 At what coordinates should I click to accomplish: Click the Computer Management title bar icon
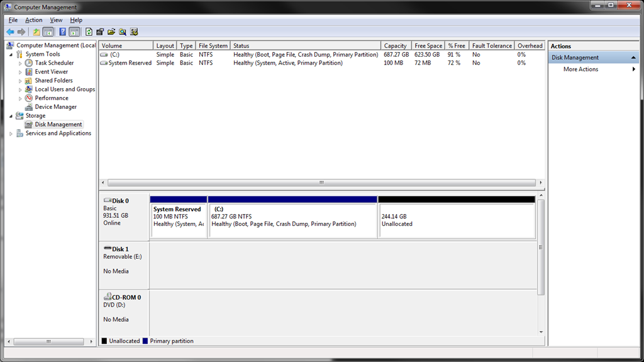pyautogui.click(x=8, y=7)
